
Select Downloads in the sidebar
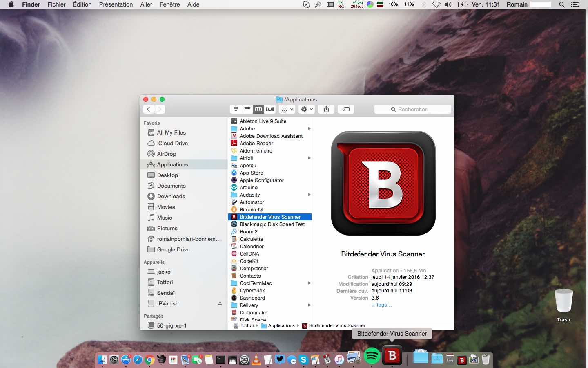coord(171,196)
